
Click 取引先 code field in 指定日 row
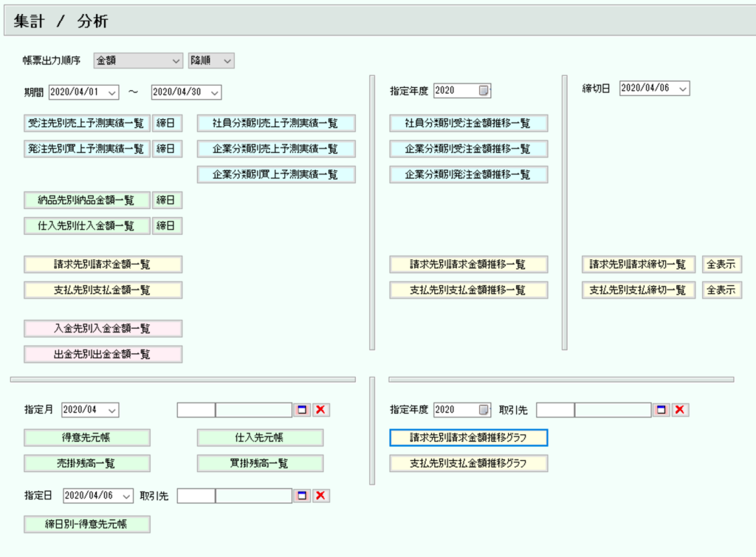coord(196,496)
